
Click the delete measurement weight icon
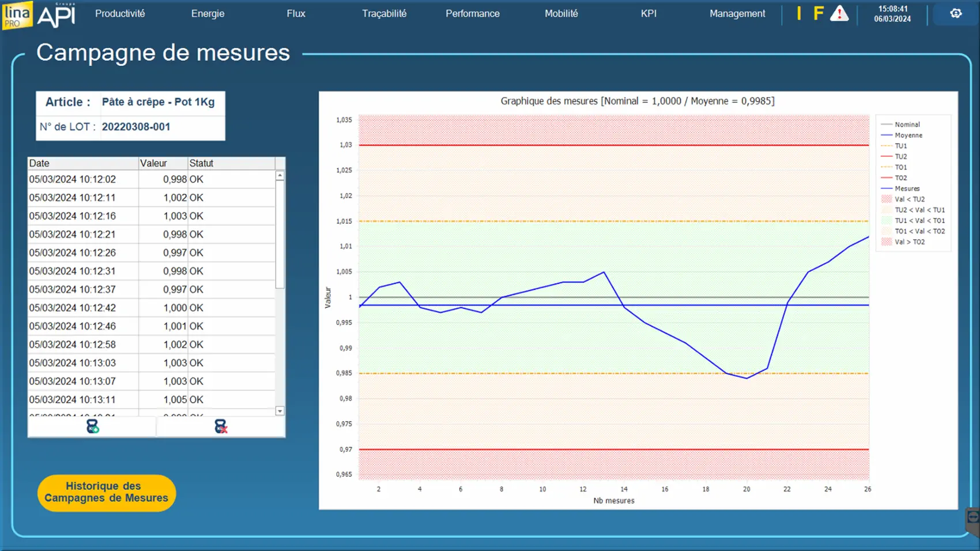click(221, 427)
